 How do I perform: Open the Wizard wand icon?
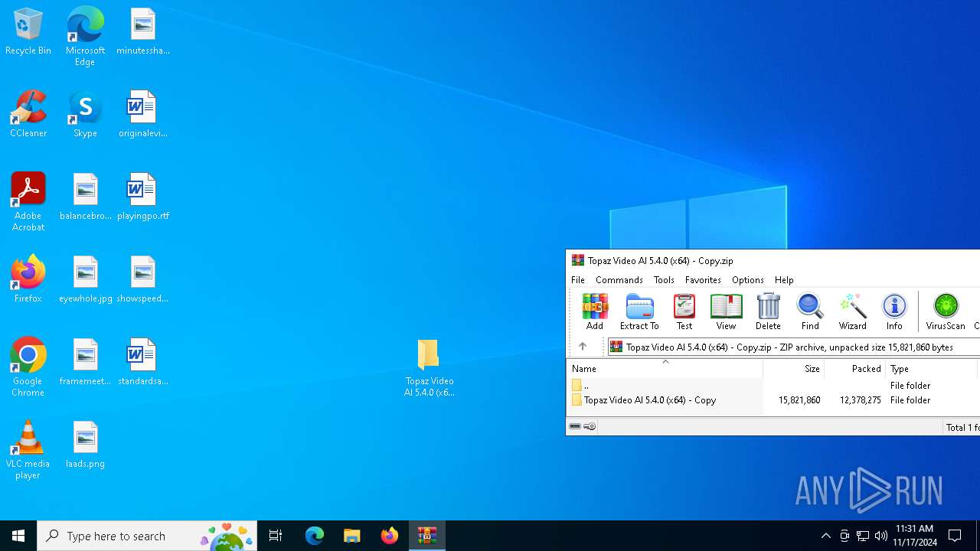point(852,311)
